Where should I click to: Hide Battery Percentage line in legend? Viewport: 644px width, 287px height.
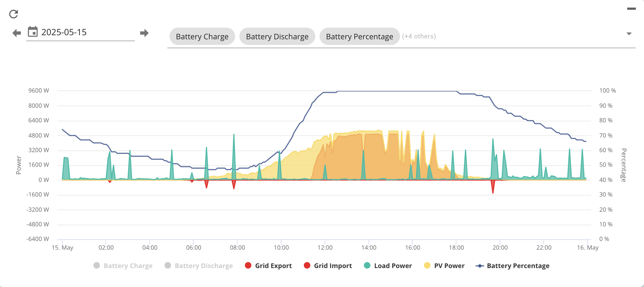point(513,266)
